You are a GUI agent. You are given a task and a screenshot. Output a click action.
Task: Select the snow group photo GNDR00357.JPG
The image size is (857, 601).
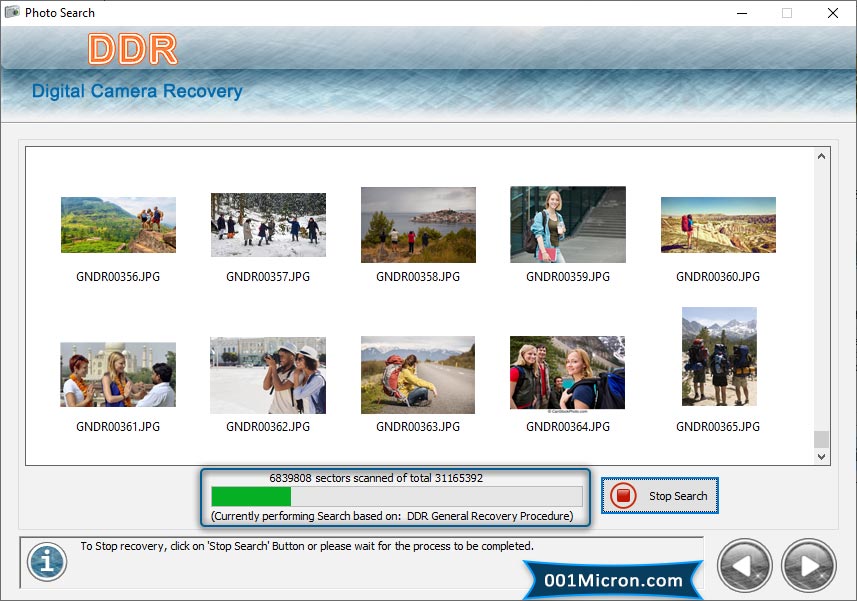(x=268, y=225)
